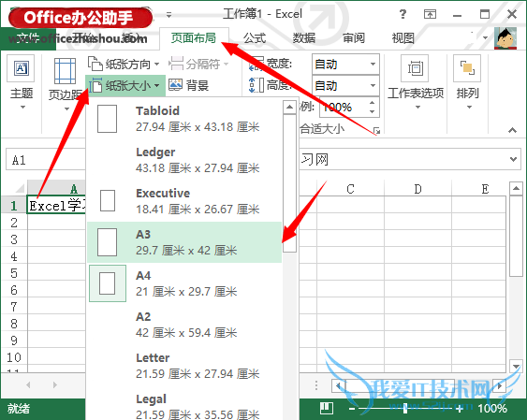Click the Select All corner triangle
This screenshot has width=527, height=420.
20,188
